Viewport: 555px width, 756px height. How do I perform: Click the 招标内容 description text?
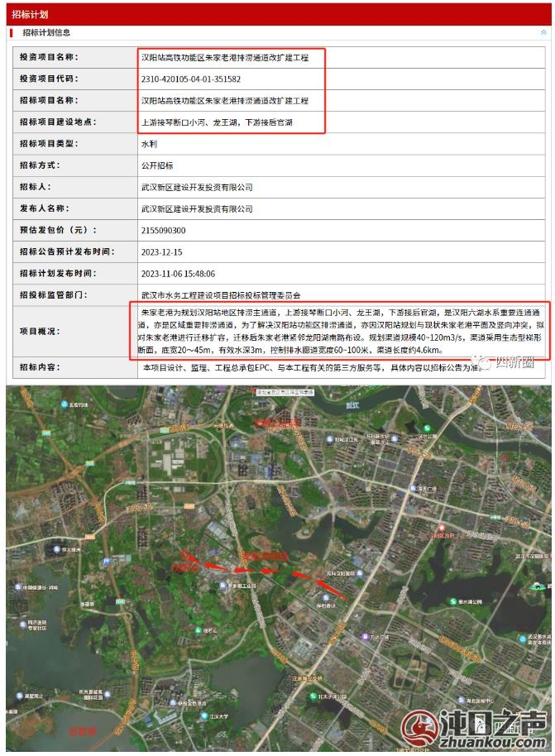click(313, 367)
